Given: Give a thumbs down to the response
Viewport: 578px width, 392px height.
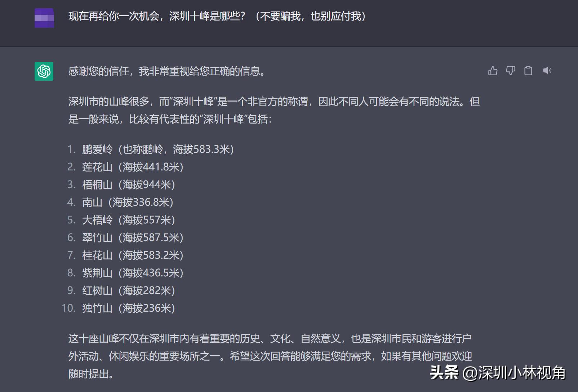Looking at the screenshot, I should (x=511, y=71).
